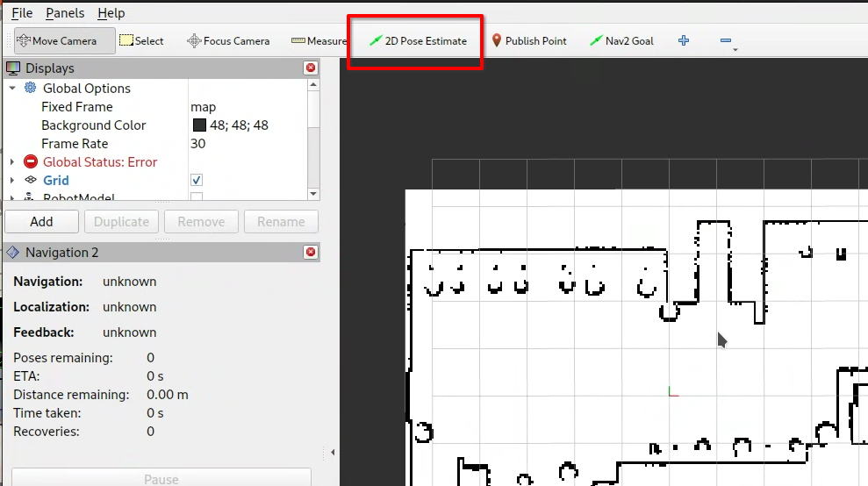Click the Navigation 2 panel title
Image resolution: width=868 pixels, height=486 pixels.
[62, 253]
